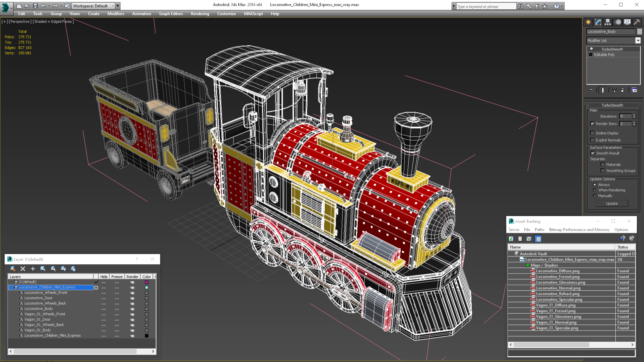Open the Utilities hammer panel tab
The width and height of the screenshot is (644, 362).
(x=637, y=22)
